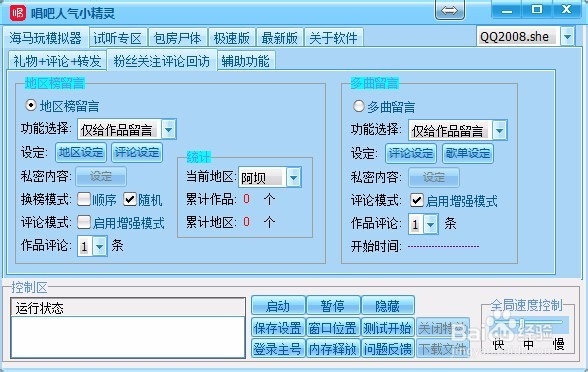Click 私密内容 设定 button in 多曲留言 group
This screenshot has height=372, width=588.
point(434,177)
